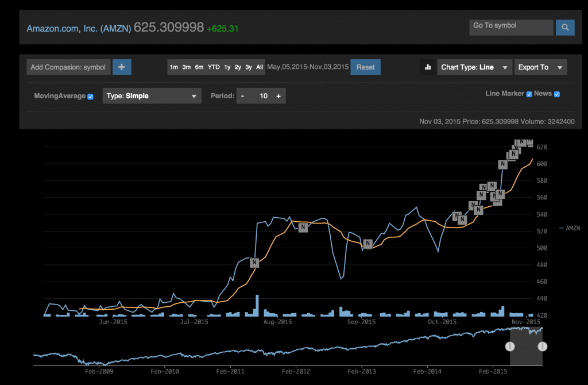Decrease the moving average period with minus
The height and width of the screenshot is (385, 588).
(x=243, y=96)
